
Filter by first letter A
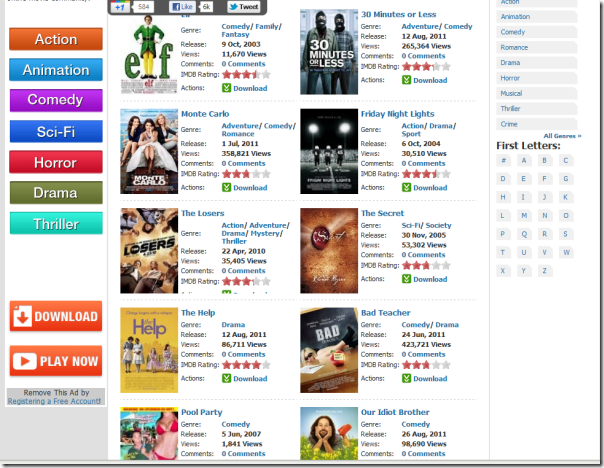pos(524,160)
